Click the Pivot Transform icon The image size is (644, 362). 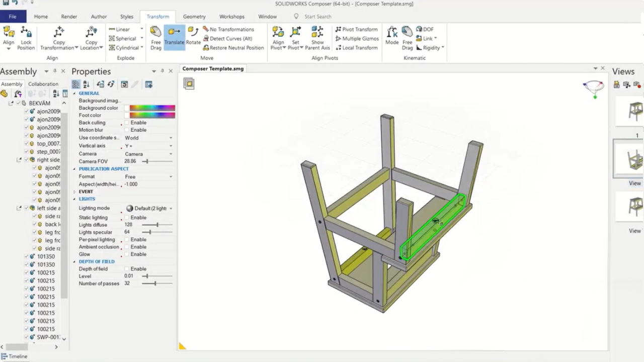point(356,29)
